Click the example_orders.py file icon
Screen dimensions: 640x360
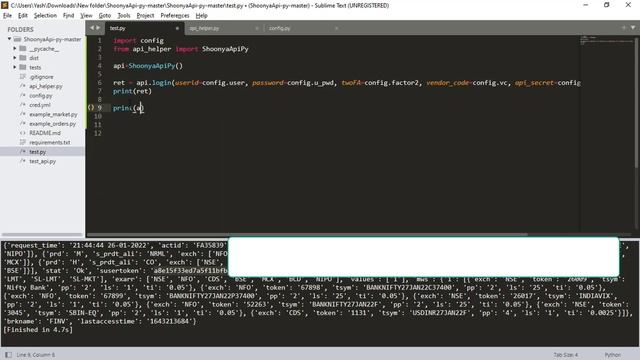click(x=23, y=124)
